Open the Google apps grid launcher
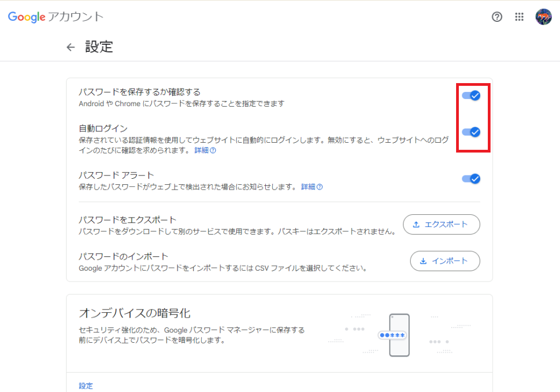Viewport: 560px width, 392px height. 520,17
